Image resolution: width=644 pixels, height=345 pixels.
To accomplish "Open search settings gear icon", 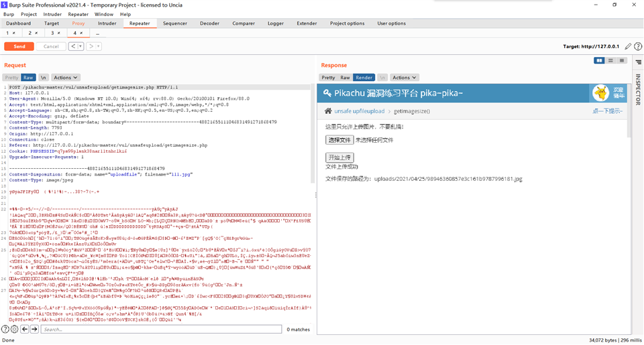I will [14, 329].
